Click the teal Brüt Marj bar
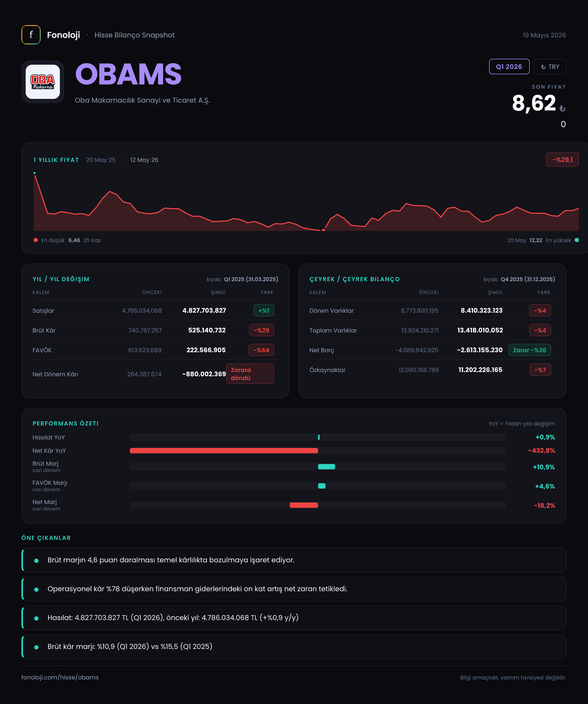The width and height of the screenshot is (588, 704). pyautogui.click(x=327, y=467)
